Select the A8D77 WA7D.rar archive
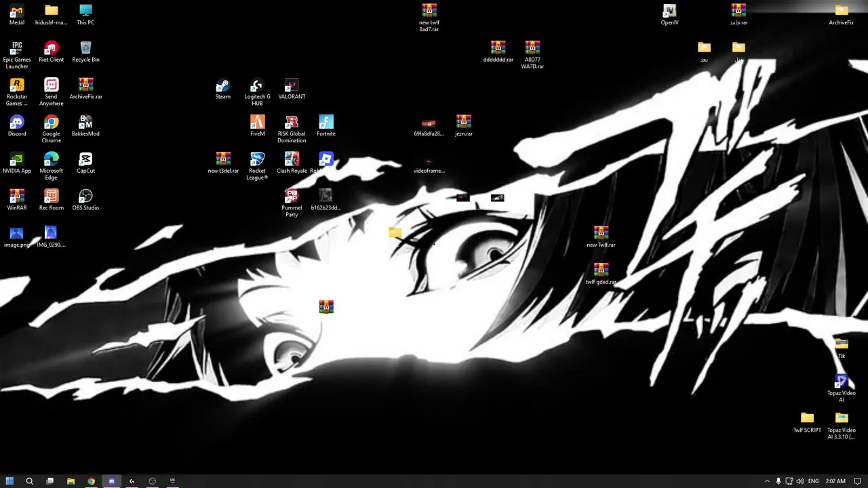Viewport: 868px width, 488px height. (x=532, y=55)
